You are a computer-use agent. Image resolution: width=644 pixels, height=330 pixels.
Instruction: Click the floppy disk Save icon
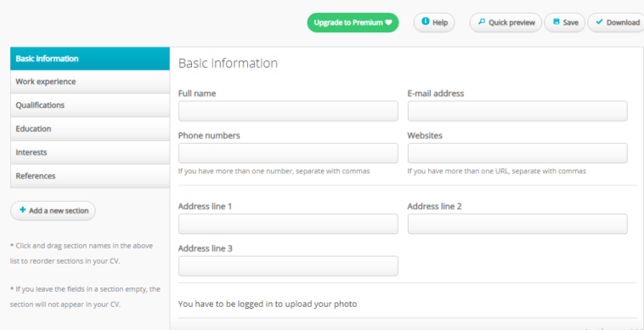pyautogui.click(x=556, y=22)
